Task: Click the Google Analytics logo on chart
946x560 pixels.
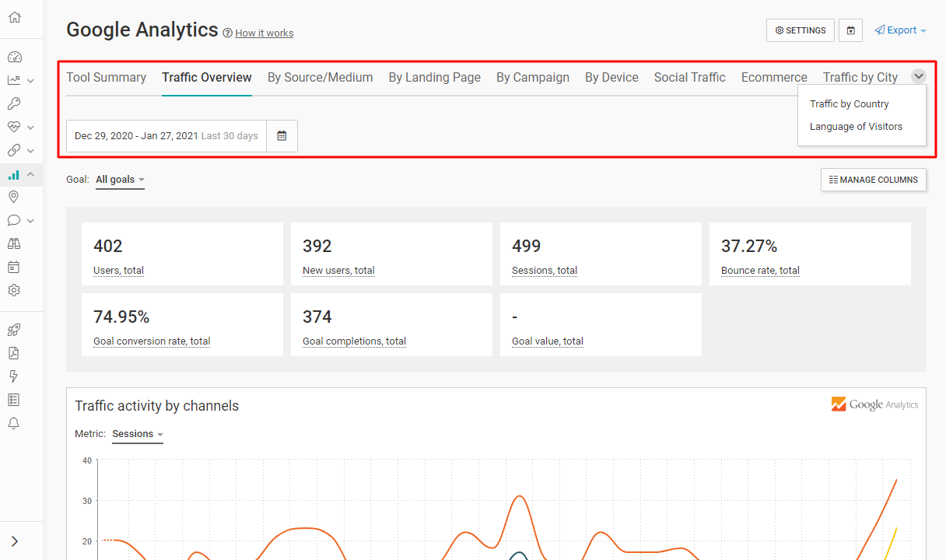Action: [874, 404]
